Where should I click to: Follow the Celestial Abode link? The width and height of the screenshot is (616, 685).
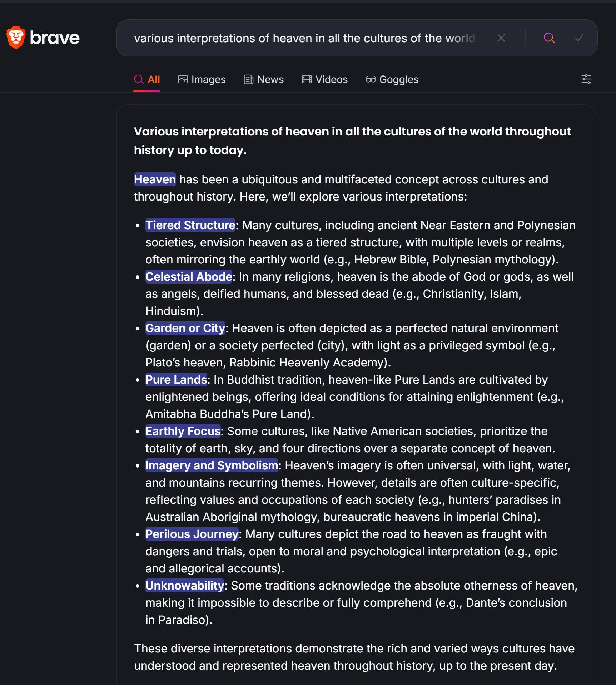click(x=189, y=277)
